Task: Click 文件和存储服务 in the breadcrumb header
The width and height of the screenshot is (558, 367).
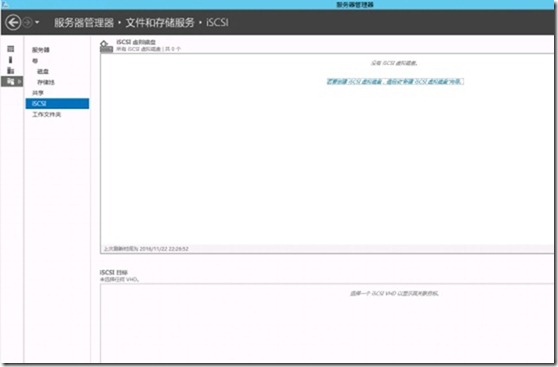Action: [x=160, y=22]
